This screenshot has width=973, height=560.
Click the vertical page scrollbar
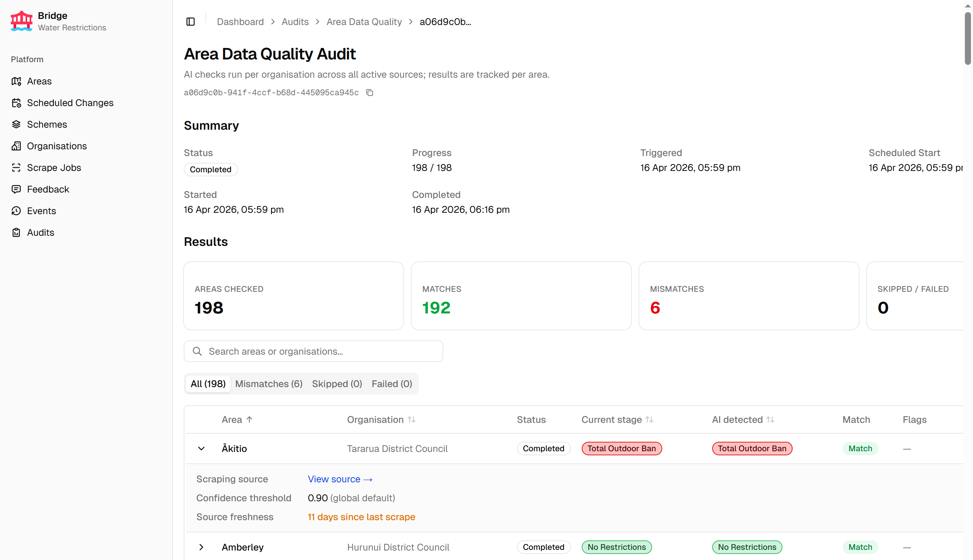(967, 39)
